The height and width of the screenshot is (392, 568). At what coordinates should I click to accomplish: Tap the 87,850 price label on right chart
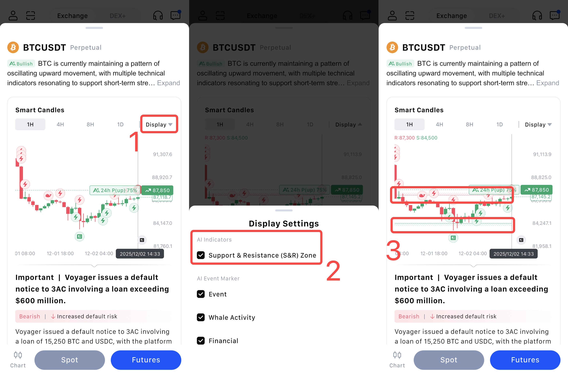pyautogui.click(x=537, y=190)
